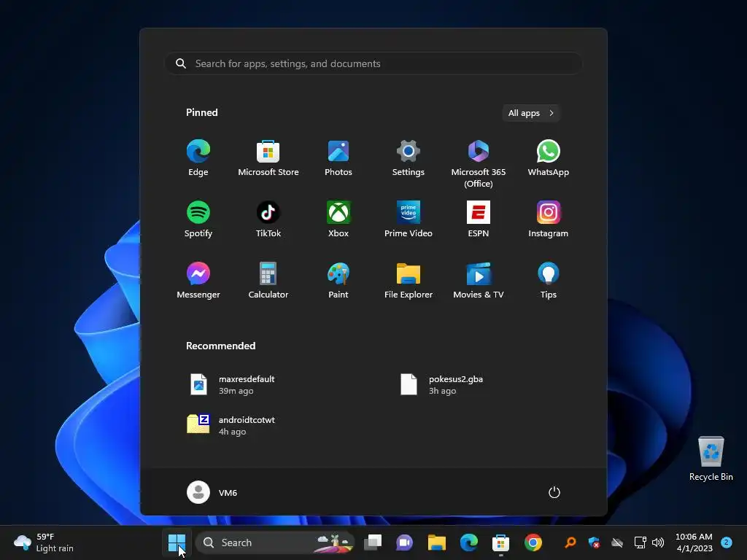Open Settings from the pinned apps
747x560 pixels.
tap(409, 158)
